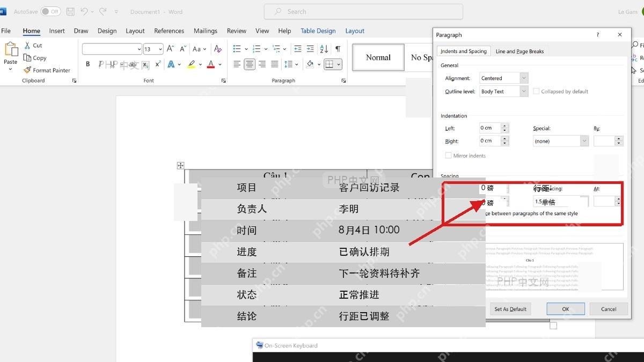This screenshot has height=362, width=644.
Task: Open Line and Page Breaks tab
Action: click(519, 51)
